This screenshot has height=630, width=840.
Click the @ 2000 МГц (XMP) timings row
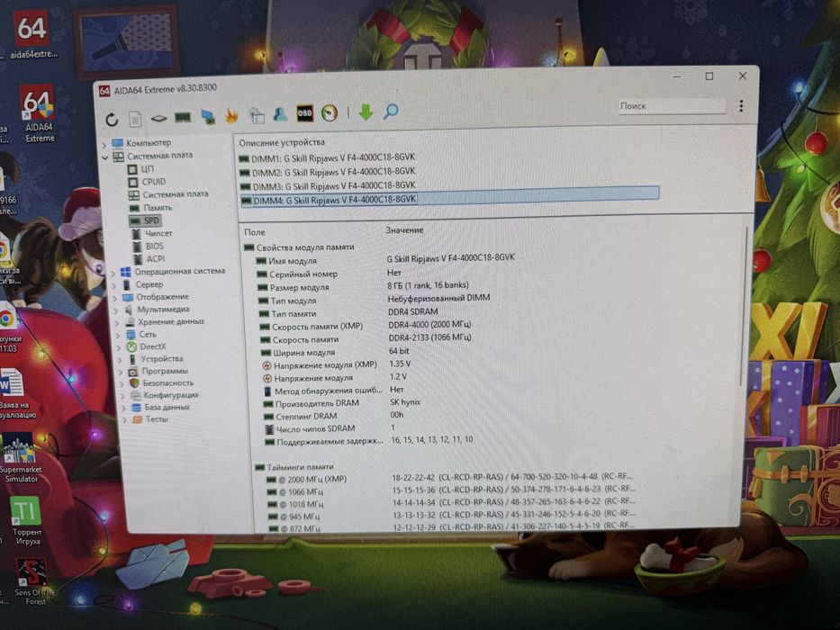coord(451,478)
